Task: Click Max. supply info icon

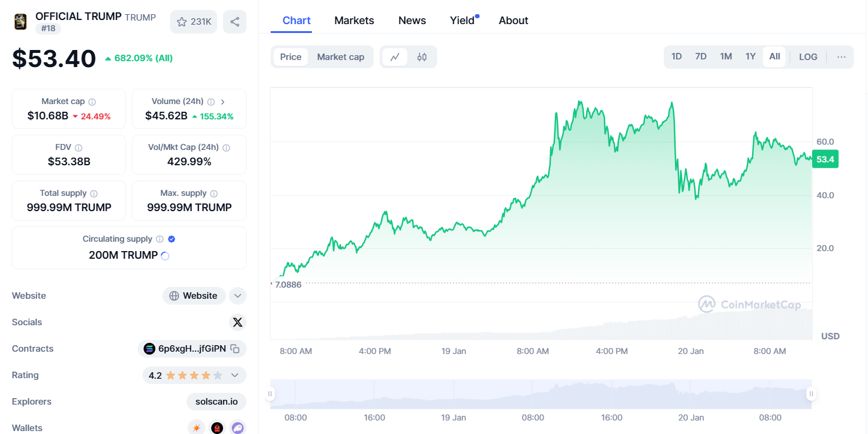Action: point(214,193)
